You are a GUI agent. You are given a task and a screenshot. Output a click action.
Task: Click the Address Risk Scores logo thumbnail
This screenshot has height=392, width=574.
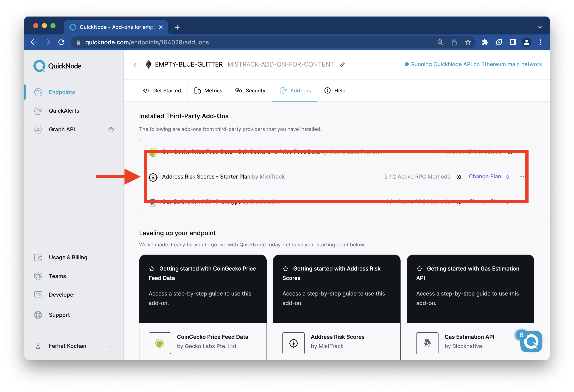click(293, 343)
